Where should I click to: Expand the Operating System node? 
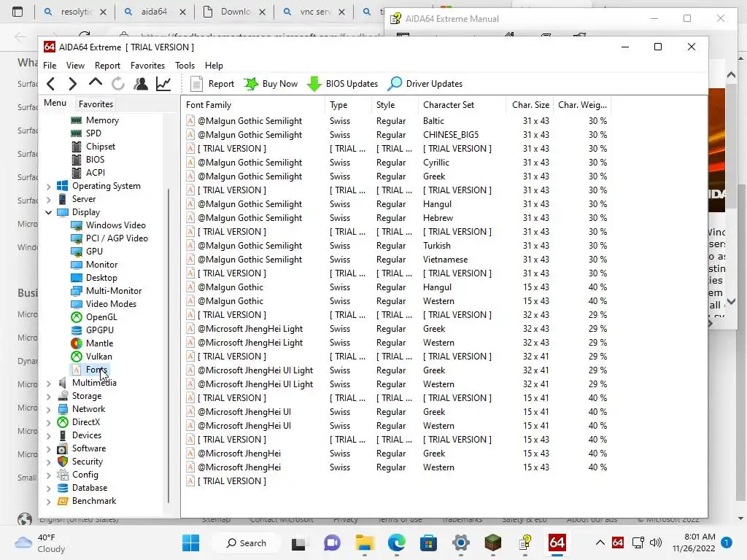tap(49, 186)
